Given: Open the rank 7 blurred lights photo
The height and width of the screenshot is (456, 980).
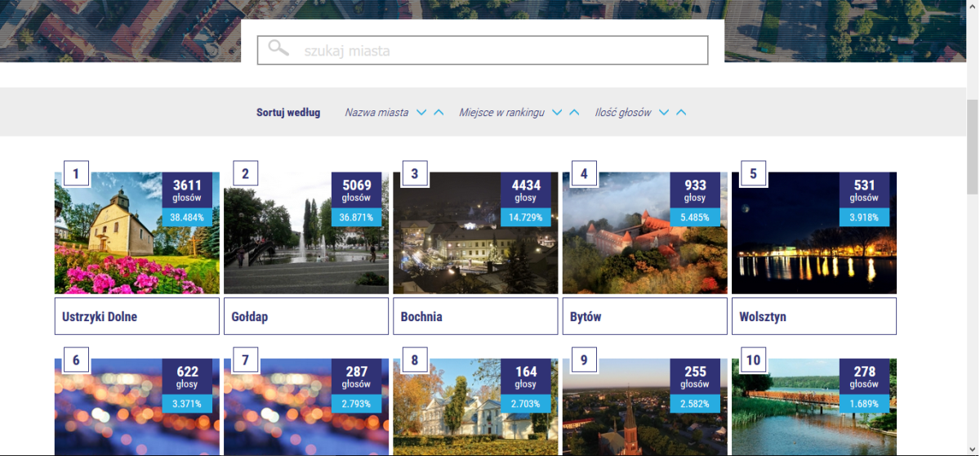Looking at the screenshot, I should click(306, 407).
